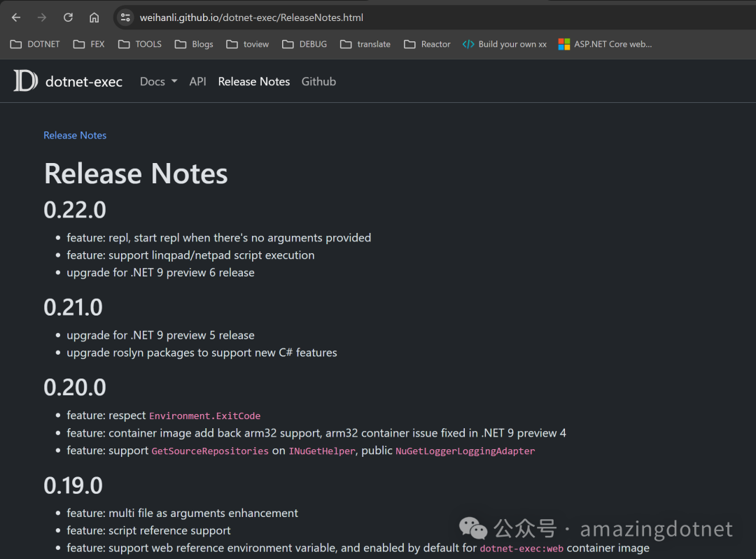Click the 0.21.0 version heading
This screenshot has height=559, width=756.
pos(73,307)
